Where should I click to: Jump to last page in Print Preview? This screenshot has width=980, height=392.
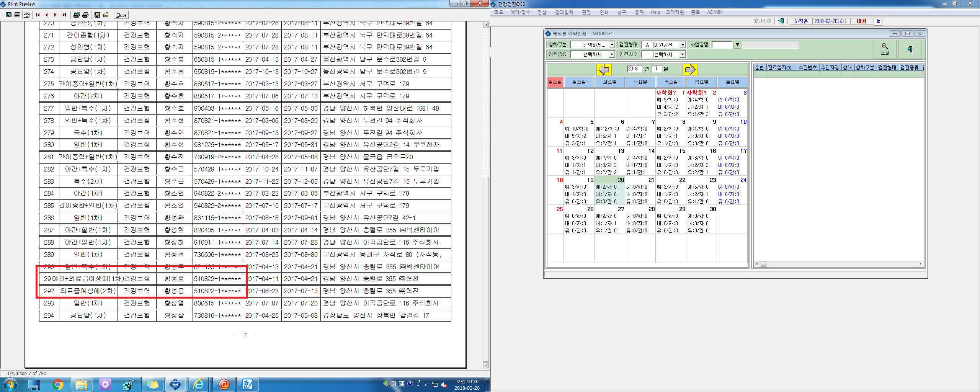pos(64,15)
